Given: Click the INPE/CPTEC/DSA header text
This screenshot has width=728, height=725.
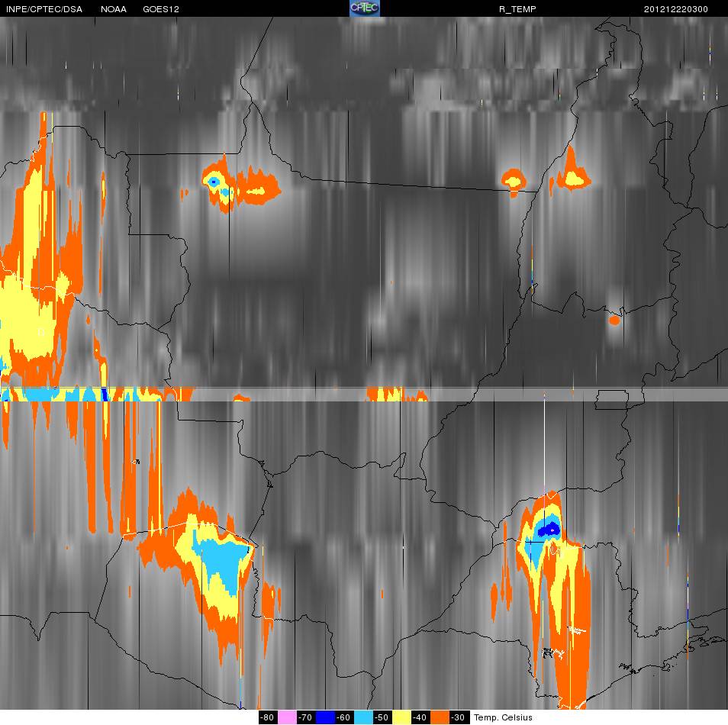Looking at the screenshot, I should pyautogui.click(x=44, y=9).
